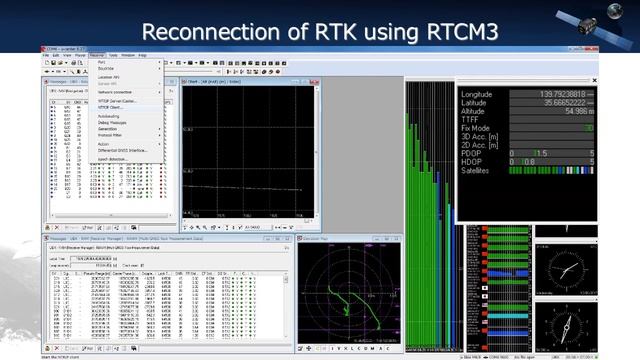
Task: Click Poll button in RXM-RAWX Messages window
Action: tap(87, 348)
